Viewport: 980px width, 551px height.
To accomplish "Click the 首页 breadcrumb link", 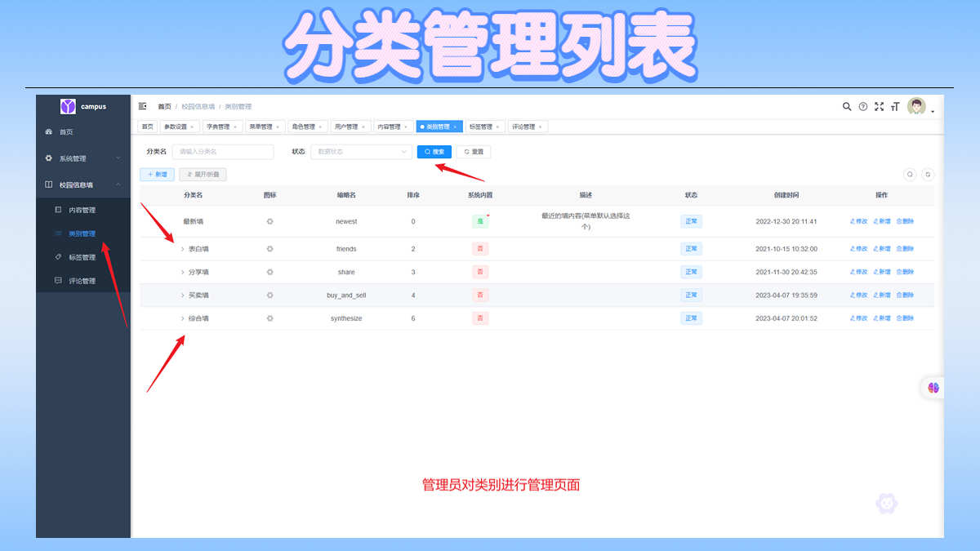I will (165, 107).
